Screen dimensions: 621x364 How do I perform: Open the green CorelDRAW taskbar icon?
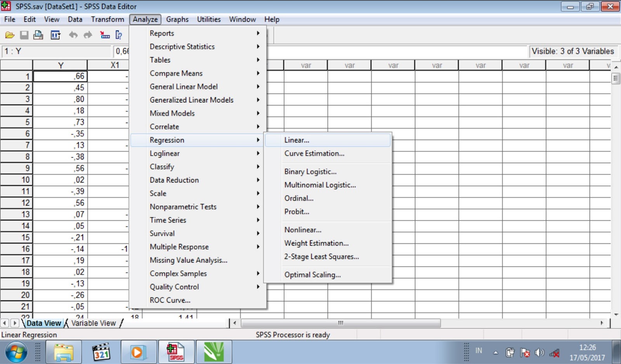click(214, 352)
